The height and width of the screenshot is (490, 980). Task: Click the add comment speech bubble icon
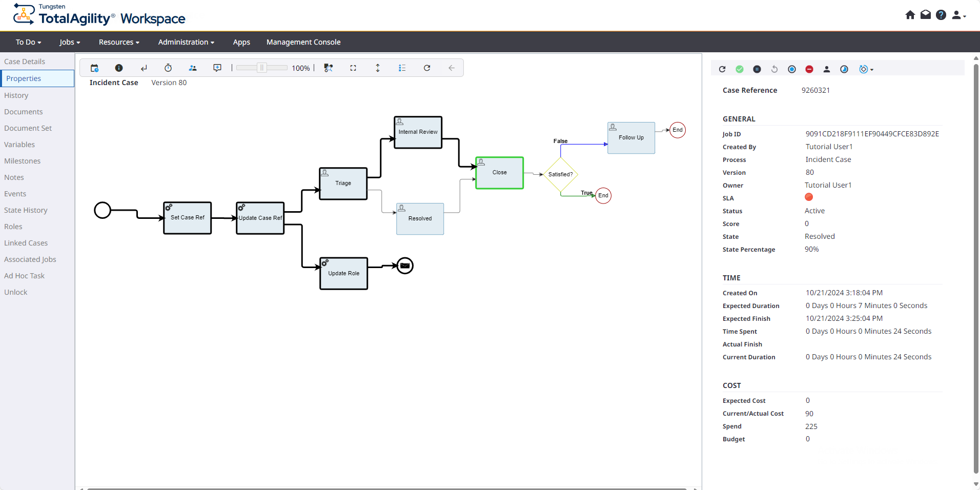217,68
